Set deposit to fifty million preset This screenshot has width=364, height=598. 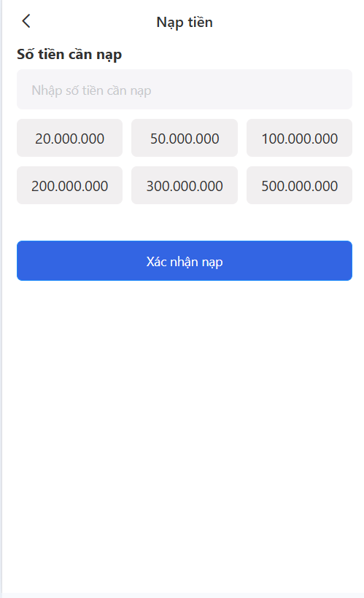(x=185, y=138)
